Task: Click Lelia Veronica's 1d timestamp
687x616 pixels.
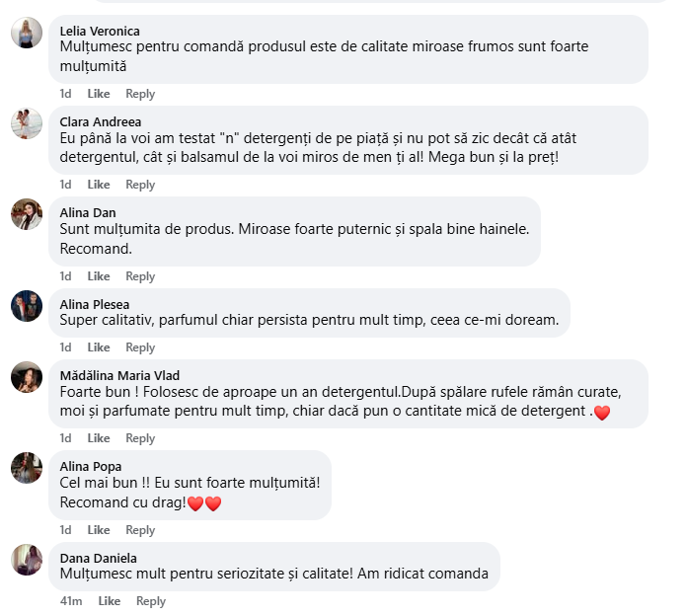Action: (x=65, y=94)
